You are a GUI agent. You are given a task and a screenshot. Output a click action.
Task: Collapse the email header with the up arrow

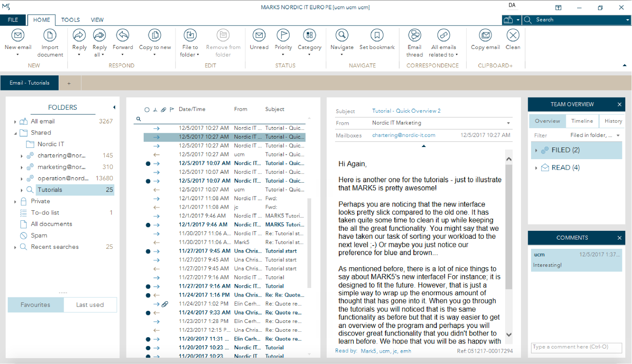(x=424, y=146)
